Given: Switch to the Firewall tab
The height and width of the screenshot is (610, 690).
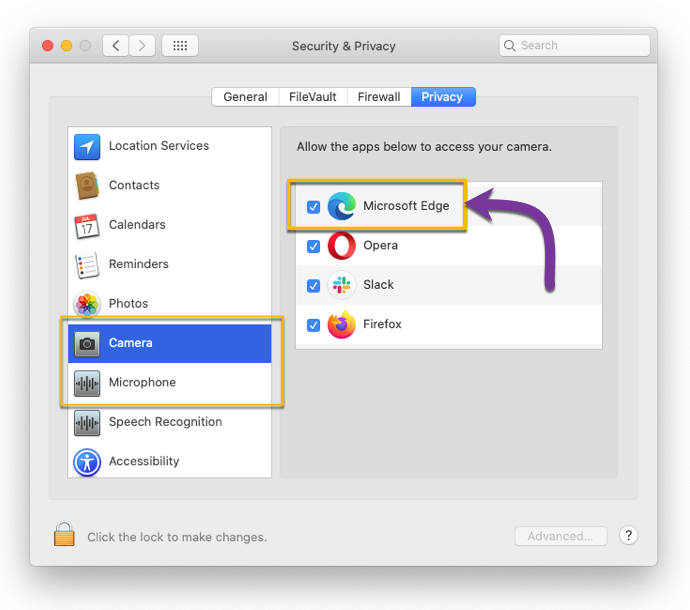Looking at the screenshot, I should coord(378,97).
